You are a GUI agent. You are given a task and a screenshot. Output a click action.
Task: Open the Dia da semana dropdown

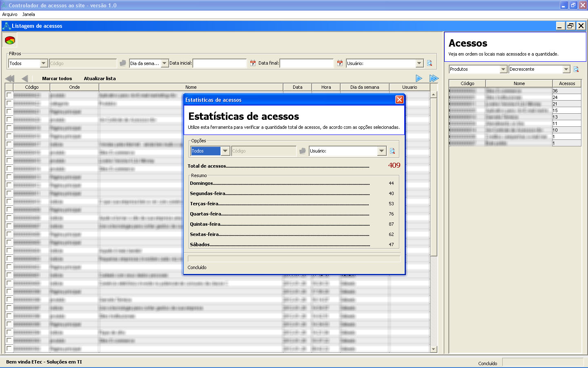[x=165, y=63]
